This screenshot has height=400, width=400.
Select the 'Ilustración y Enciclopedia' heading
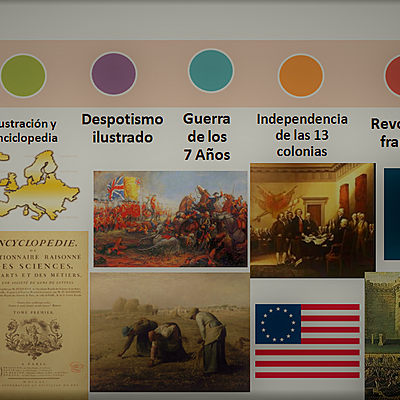pyautogui.click(x=28, y=131)
